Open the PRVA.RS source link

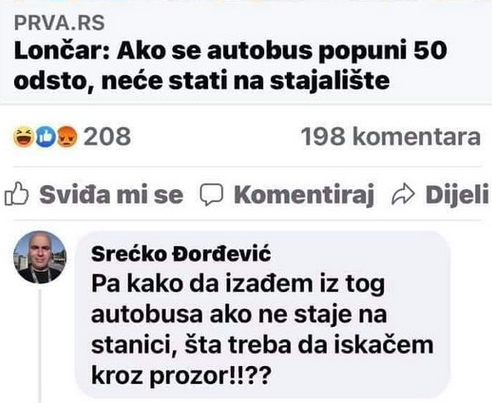[59, 23]
